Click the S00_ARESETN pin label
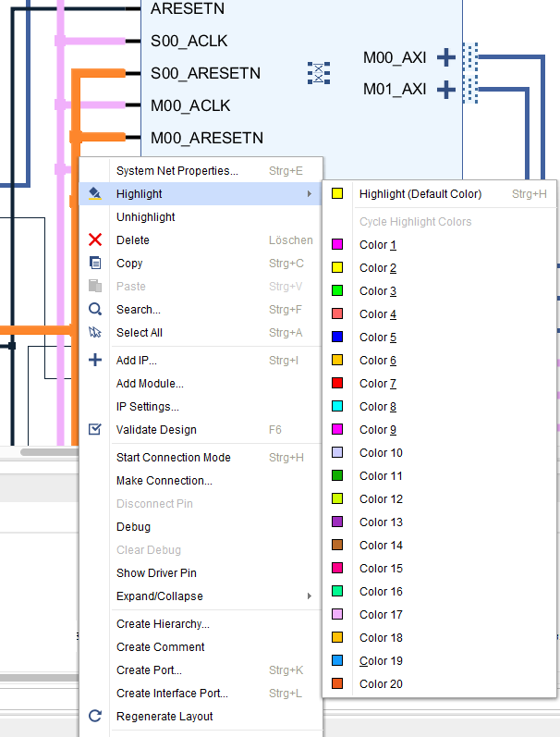This screenshot has height=737, width=560. [205, 73]
